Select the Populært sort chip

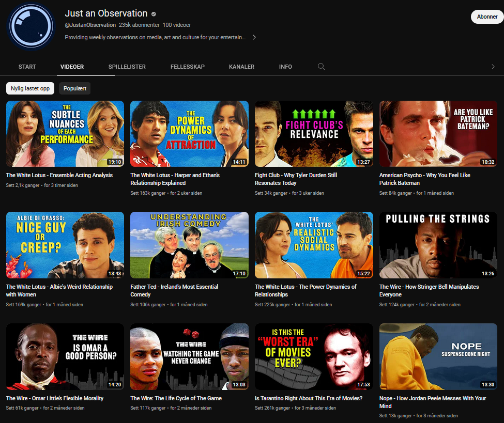74,88
